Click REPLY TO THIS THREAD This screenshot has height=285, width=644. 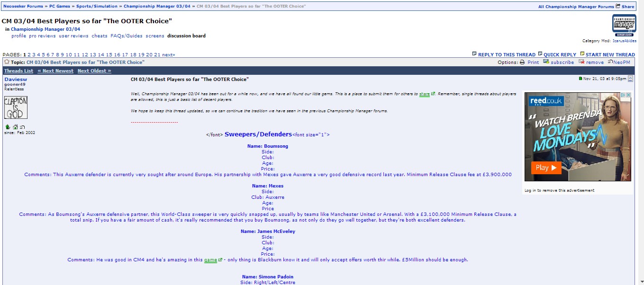[x=506, y=55]
